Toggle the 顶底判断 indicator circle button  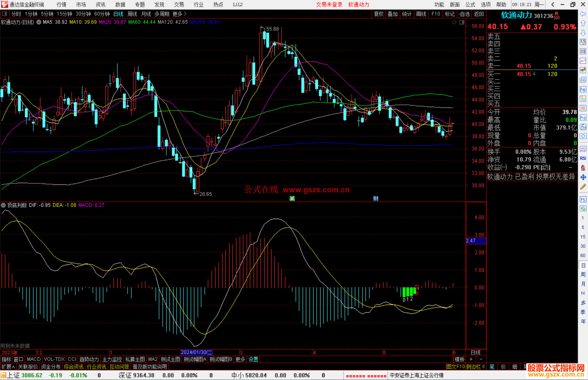click(x=3, y=205)
